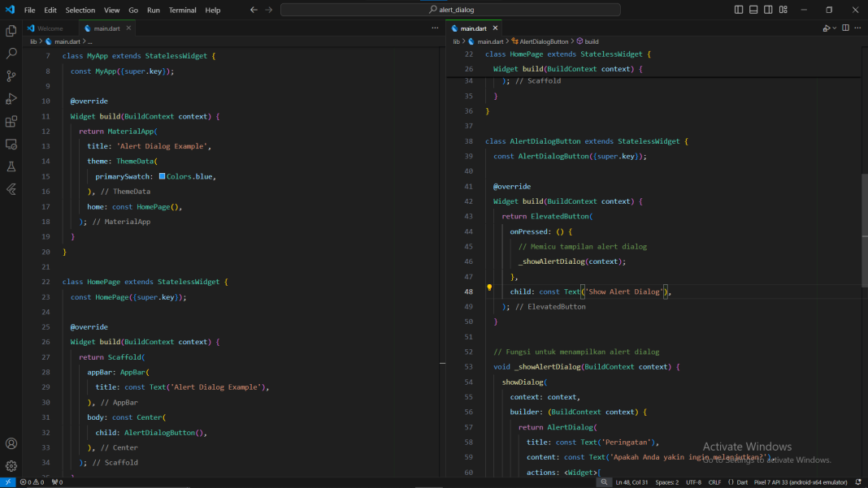
Task: Toggle the Primary Side Bar
Action: [x=738, y=9]
